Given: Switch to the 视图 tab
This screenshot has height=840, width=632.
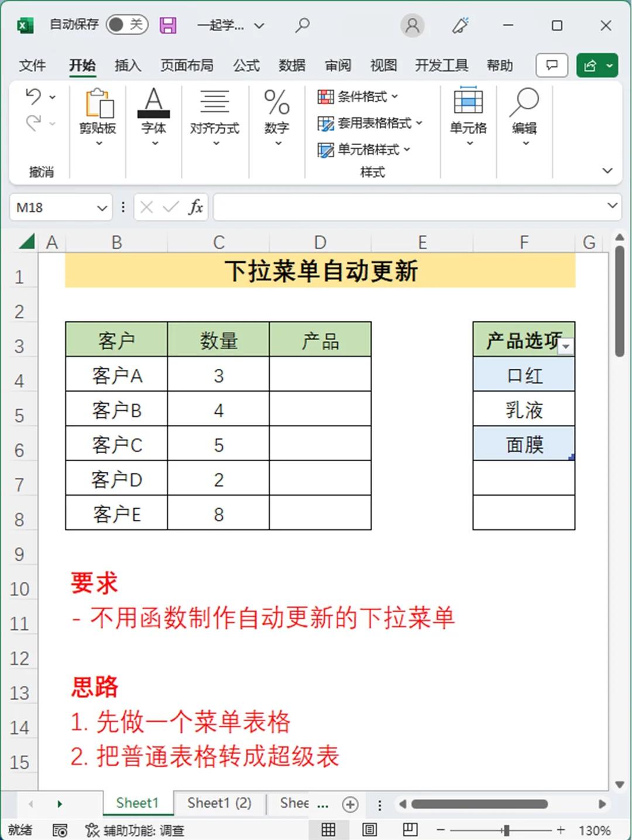Looking at the screenshot, I should click(x=384, y=65).
